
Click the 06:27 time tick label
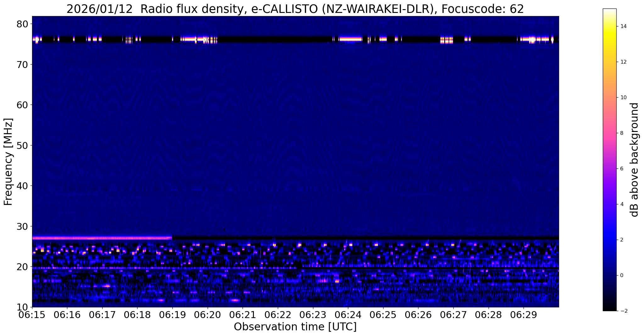453,315
